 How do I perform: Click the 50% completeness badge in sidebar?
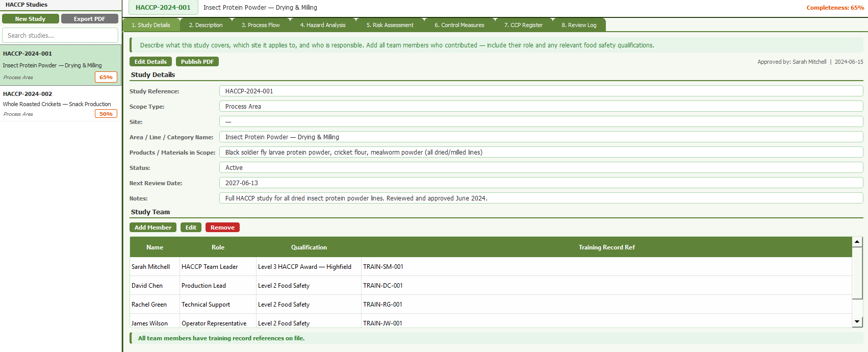coord(106,114)
